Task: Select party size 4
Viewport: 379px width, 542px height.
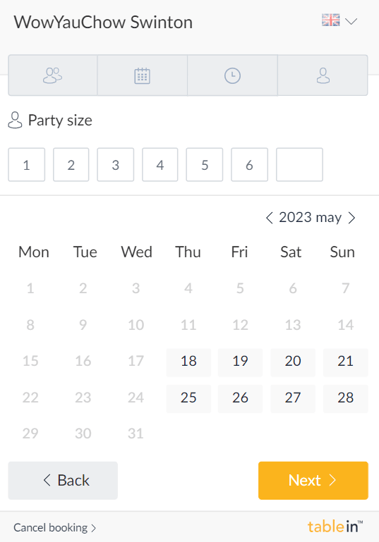Action: pos(160,165)
